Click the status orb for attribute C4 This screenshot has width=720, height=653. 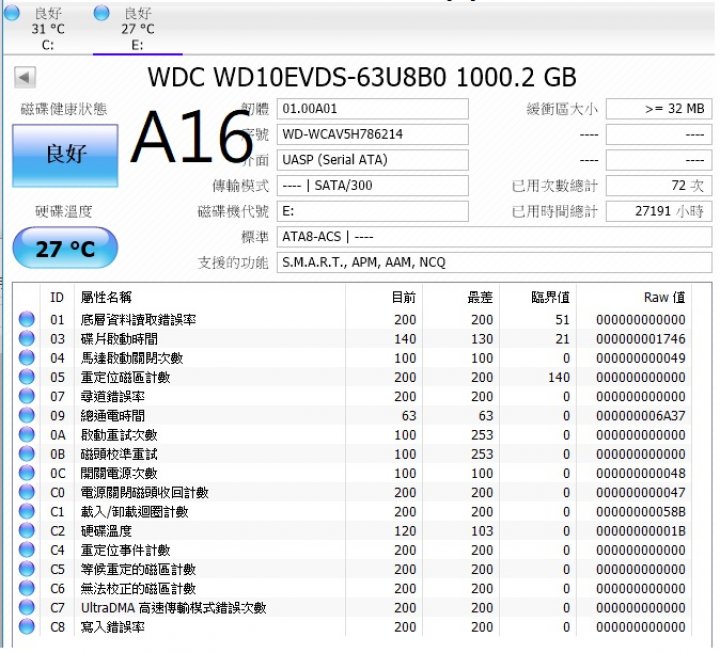(27, 550)
